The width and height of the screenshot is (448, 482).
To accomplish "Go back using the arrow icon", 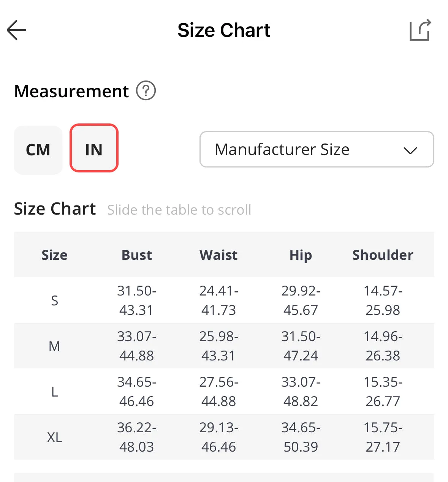I will coord(16,30).
